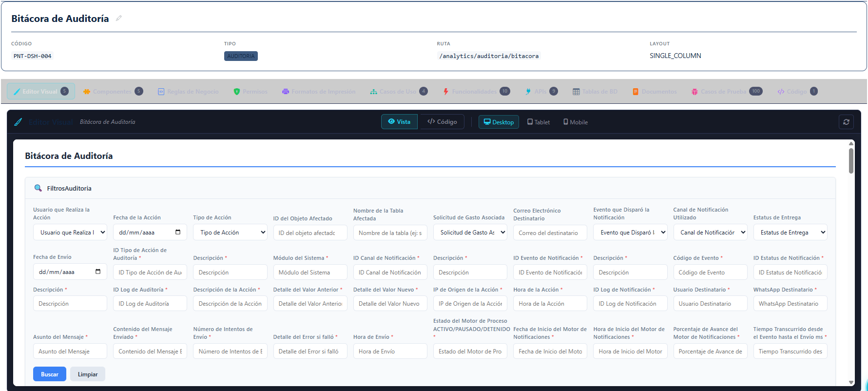Click scrollbar up arrow in preview
The width and height of the screenshot is (868, 391).
pos(851,143)
